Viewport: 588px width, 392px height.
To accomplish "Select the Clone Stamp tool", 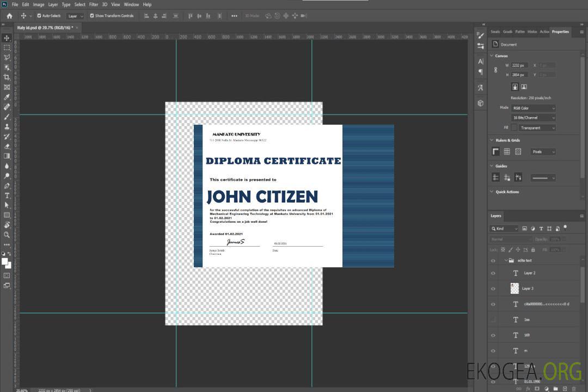I will (7, 126).
